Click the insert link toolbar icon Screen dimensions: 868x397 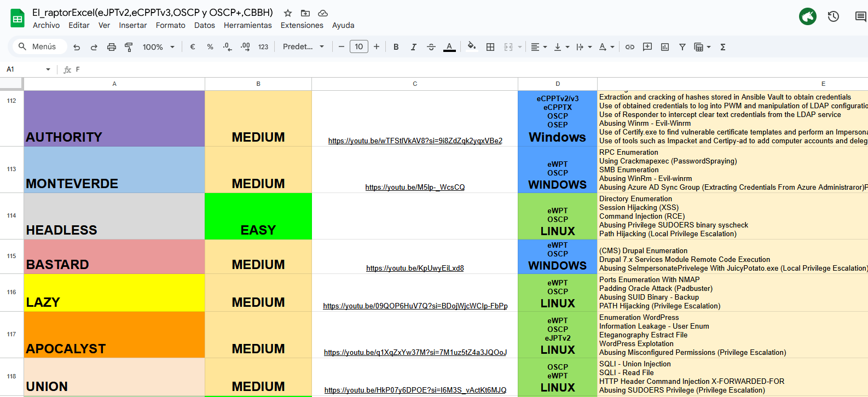(630, 47)
